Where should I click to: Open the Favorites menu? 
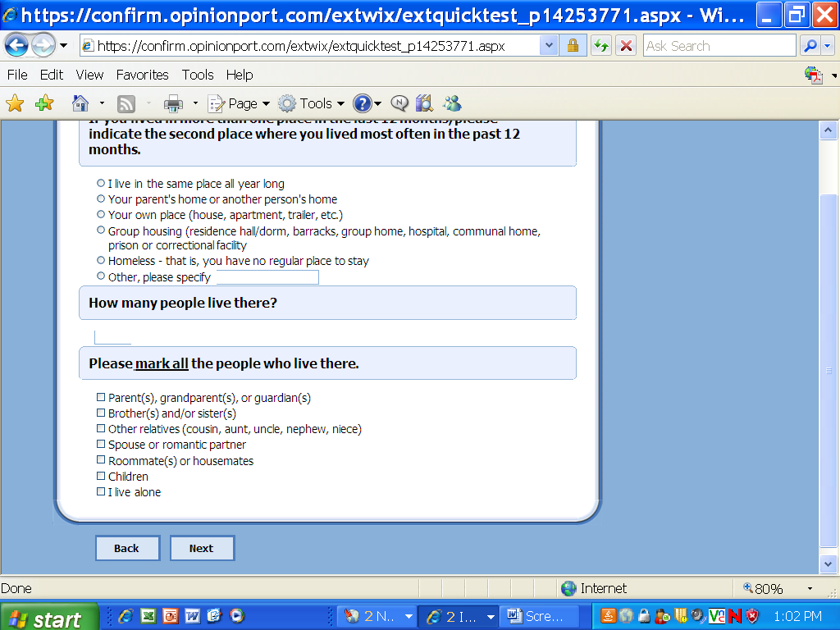142,75
